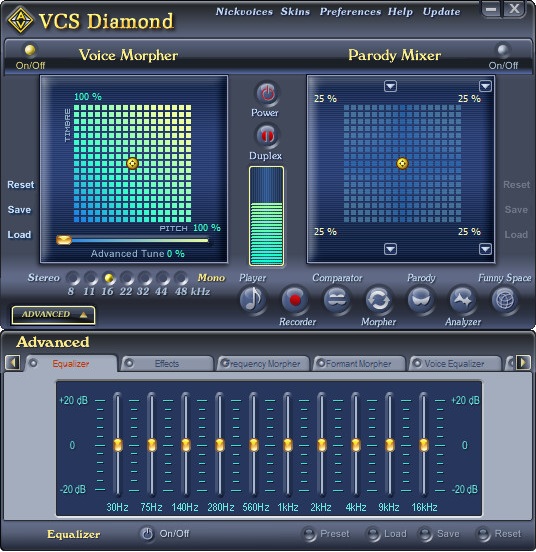The height and width of the screenshot is (552, 536).
Task: Collapse the ADVANCED panel expander
Action: (x=53, y=315)
